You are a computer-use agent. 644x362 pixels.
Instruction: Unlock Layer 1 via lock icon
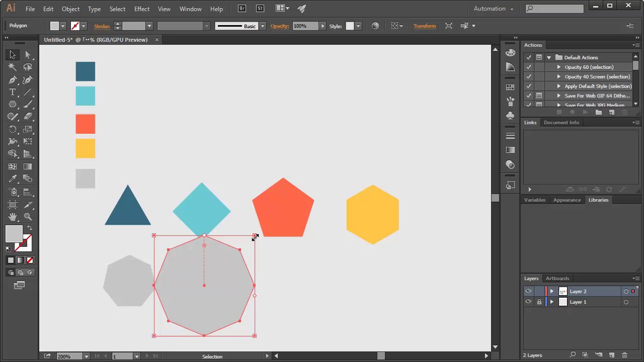coord(539,302)
